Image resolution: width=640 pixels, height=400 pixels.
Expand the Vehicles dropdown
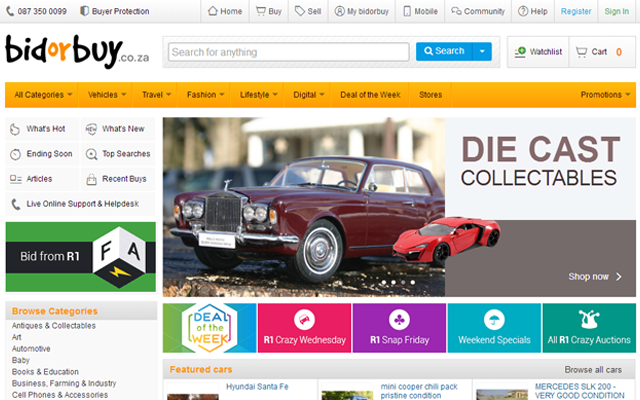click(107, 95)
